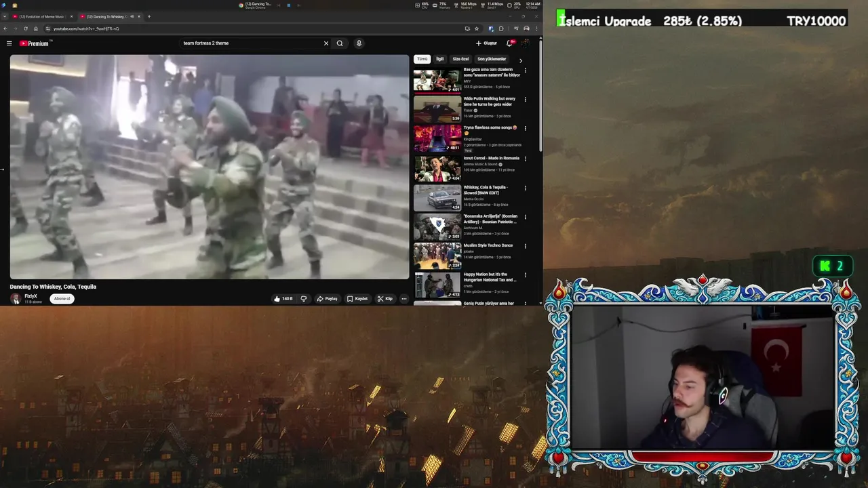Clear the search box with the X icon

coord(325,43)
